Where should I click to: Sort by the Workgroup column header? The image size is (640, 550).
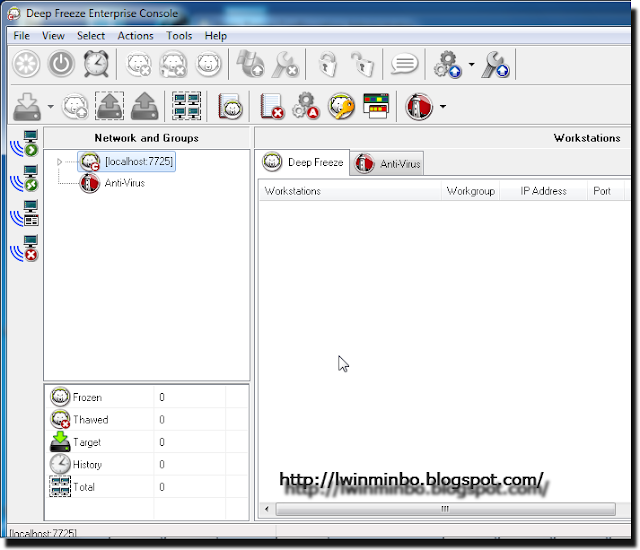[x=471, y=191]
